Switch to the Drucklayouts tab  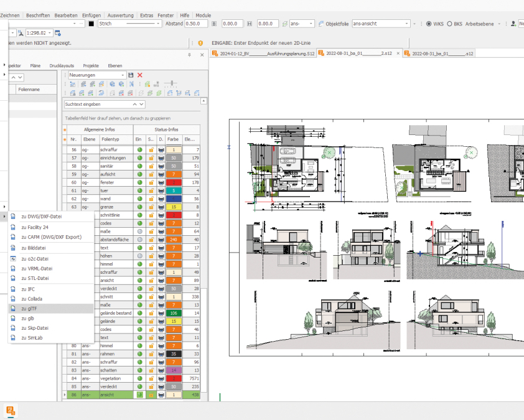tap(62, 65)
